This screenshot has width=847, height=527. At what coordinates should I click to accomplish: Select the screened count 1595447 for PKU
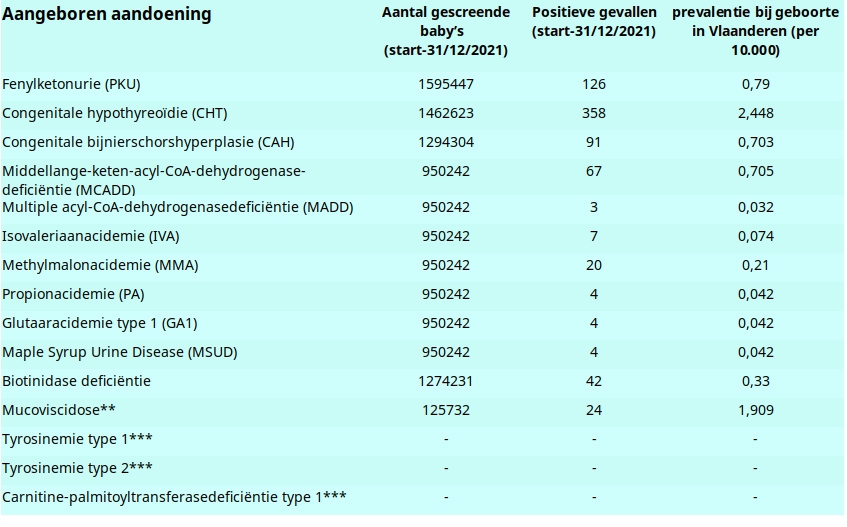pos(446,84)
